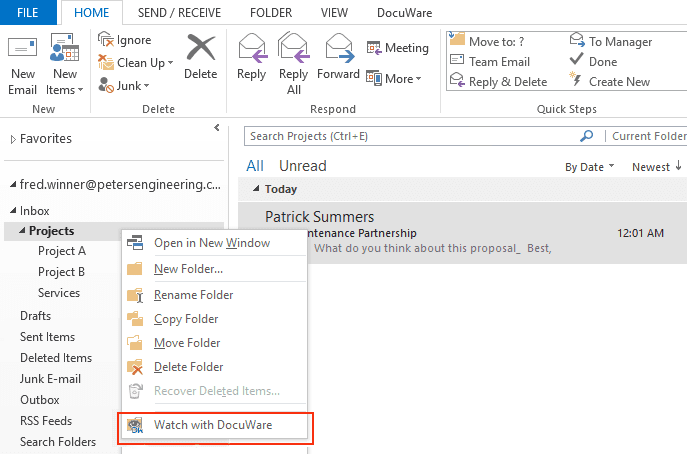Image resolution: width=687 pixels, height=454 pixels.
Task: Click the Ignore conversation icon
Action: pyautogui.click(x=106, y=39)
